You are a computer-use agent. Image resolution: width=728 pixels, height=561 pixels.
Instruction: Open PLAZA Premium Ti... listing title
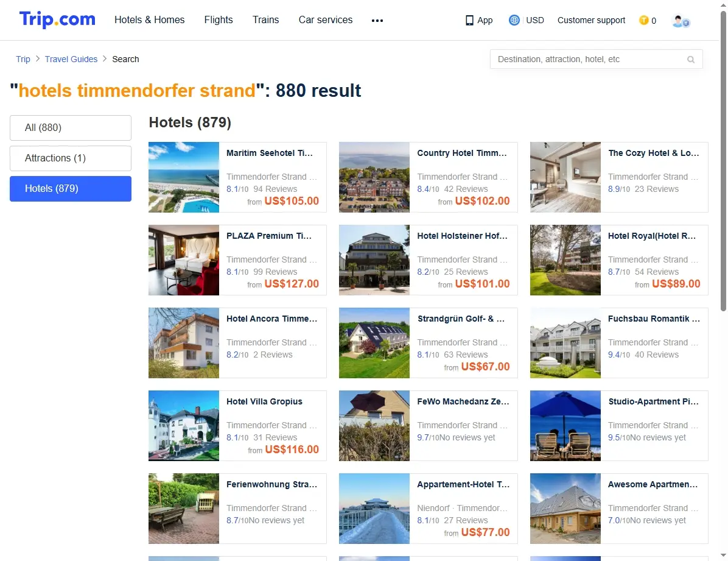coord(269,236)
